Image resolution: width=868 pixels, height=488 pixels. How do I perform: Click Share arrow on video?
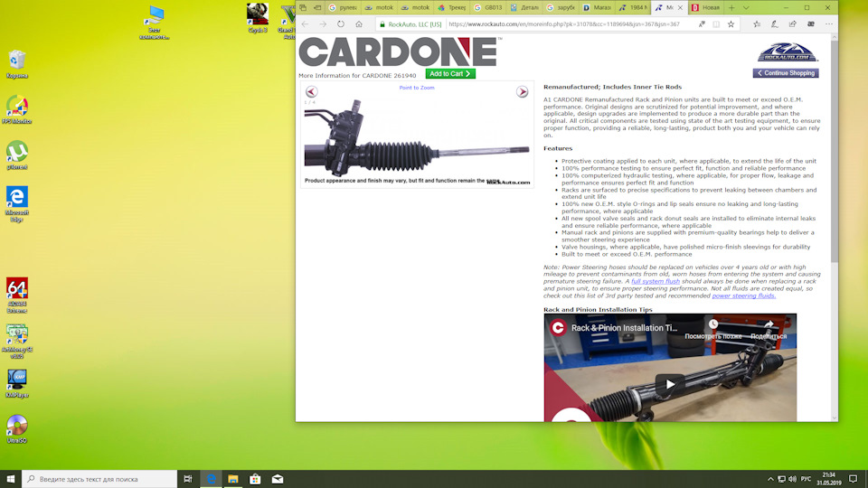[x=769, y=324]
